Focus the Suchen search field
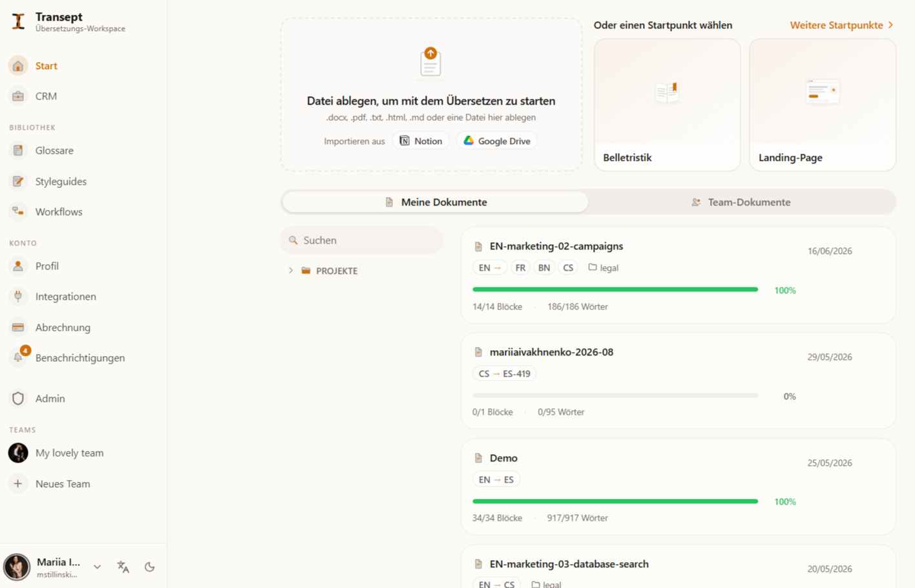Viewport: 915px width, 588px height. coord(362,240)
